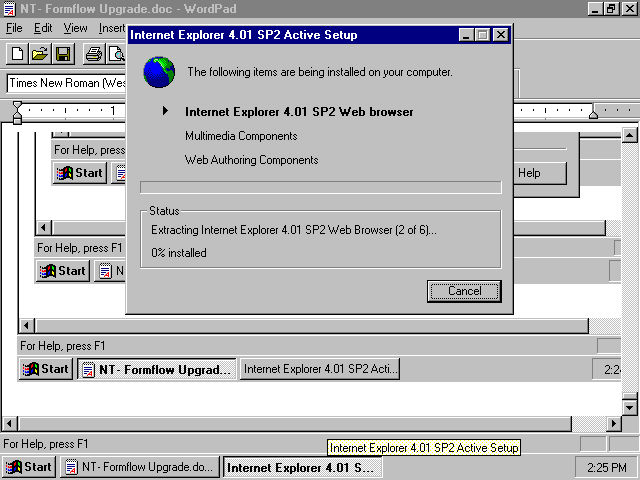This screenshot has height=480, width=640.
Task: Open a file using the folder icon
Action: 39,54
